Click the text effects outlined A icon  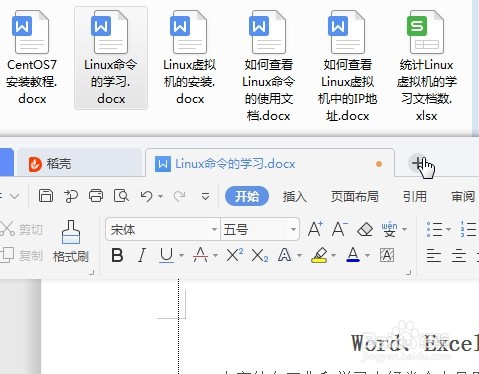(x=284, y=256)
